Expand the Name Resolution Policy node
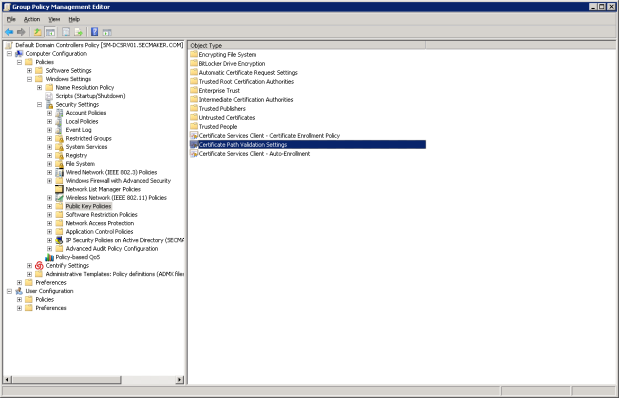 coord(39,88)
